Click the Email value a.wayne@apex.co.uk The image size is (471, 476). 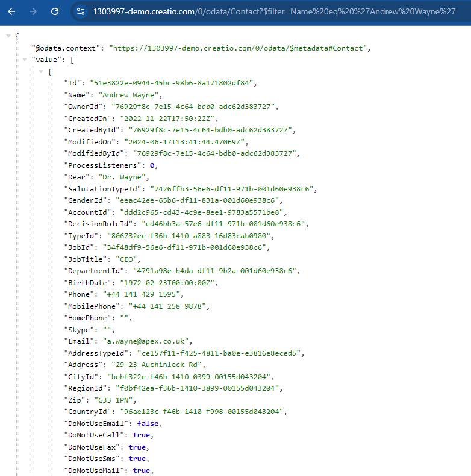click(x=146, y=342)
